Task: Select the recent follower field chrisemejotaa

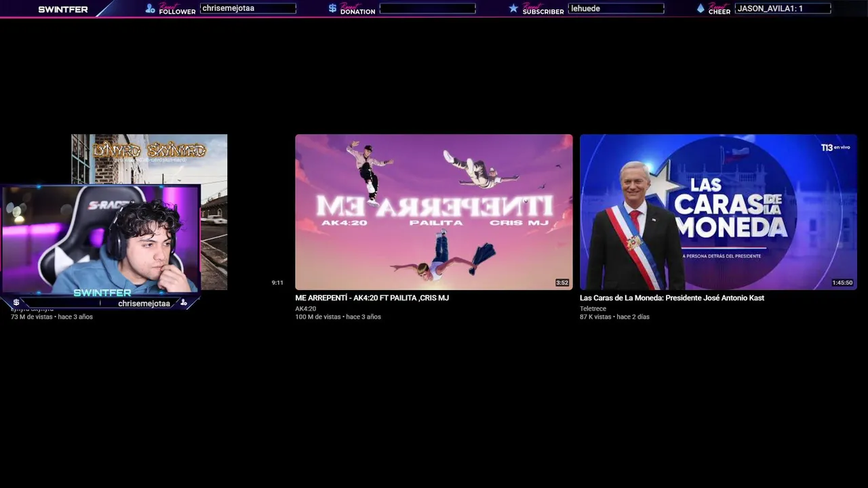Action: point(248,8)
